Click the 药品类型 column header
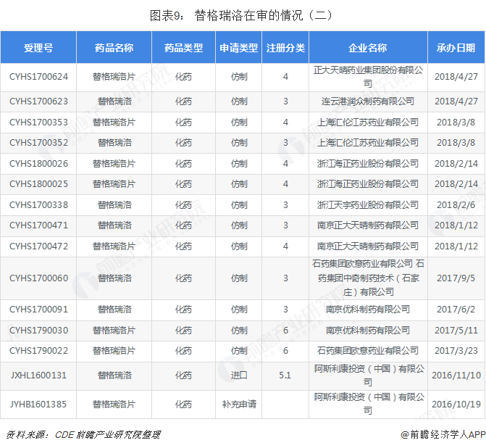This screenshot has width=486, height=448. coord(183,47)
